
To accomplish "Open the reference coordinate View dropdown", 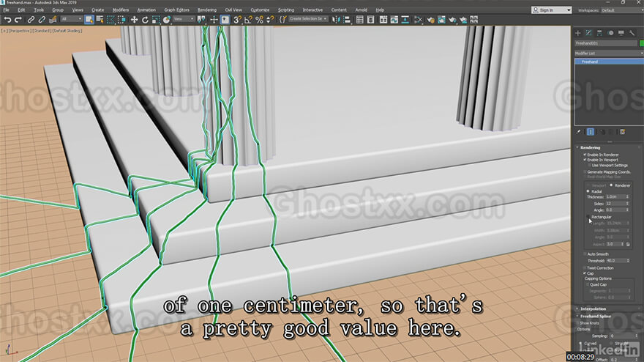I will [183, 19].
